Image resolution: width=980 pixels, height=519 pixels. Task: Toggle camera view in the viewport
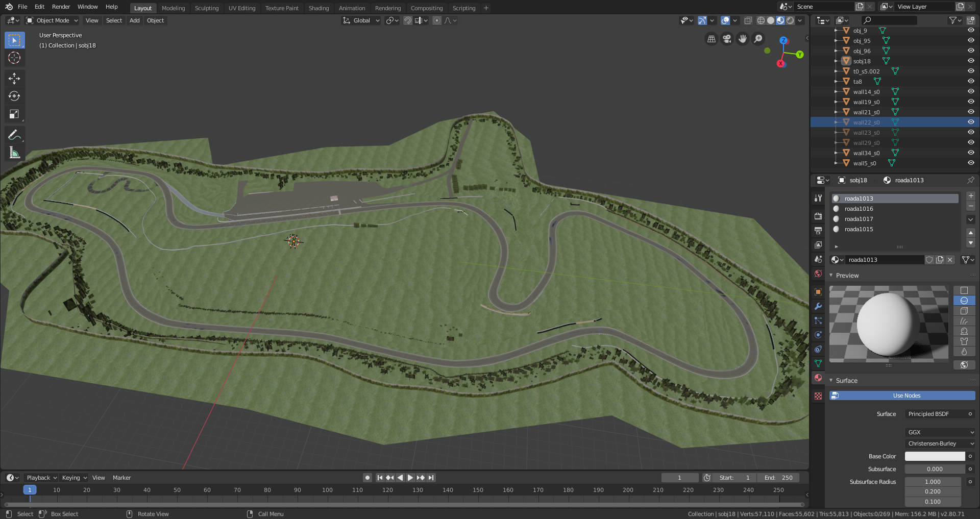[x=727, y=39]
